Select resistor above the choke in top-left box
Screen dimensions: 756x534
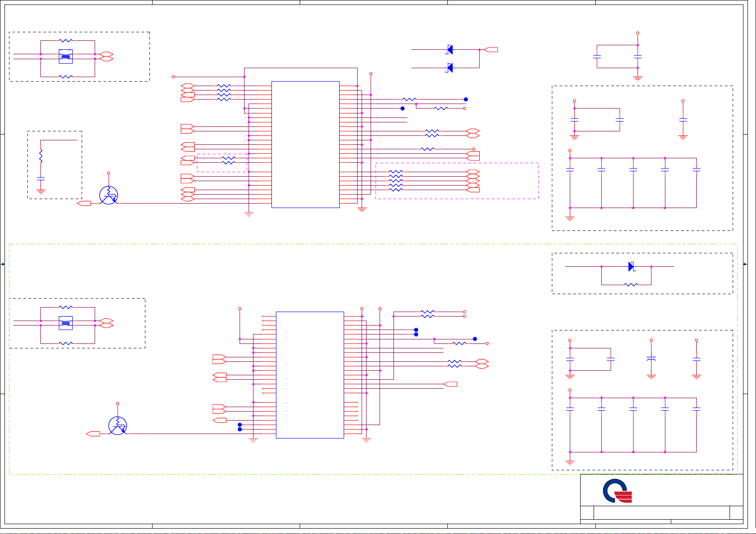pyautogui.click(x=66, y=40)
